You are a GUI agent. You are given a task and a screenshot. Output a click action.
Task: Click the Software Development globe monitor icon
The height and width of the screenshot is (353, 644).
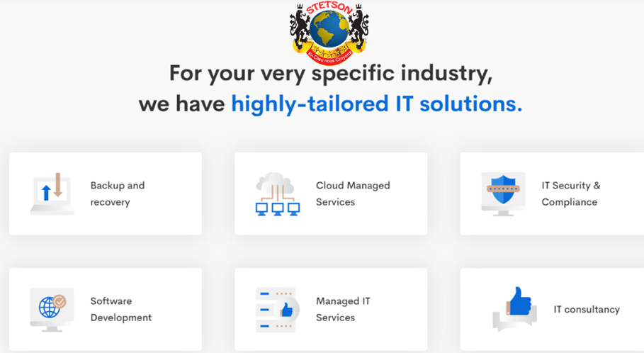(x=52, y=309)
